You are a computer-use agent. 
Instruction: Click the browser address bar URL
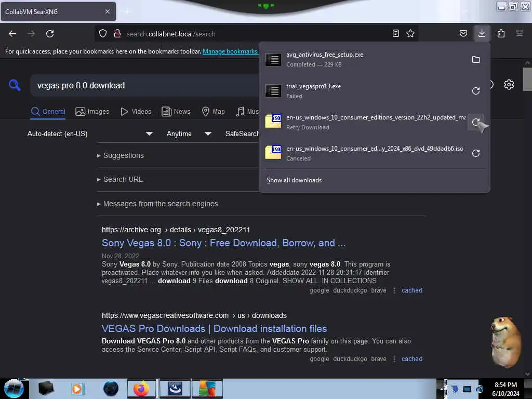click(x=170, y=34)
